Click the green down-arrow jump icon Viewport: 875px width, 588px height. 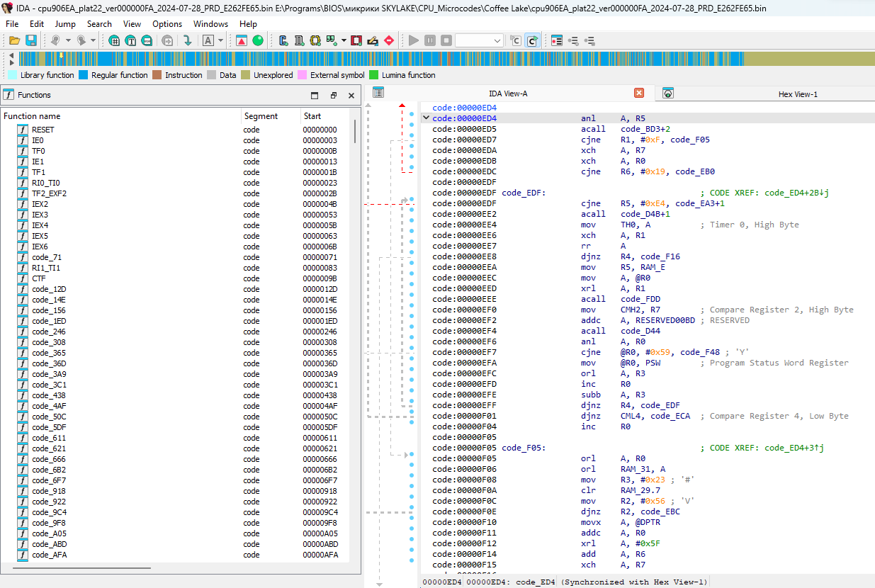click(187, 40)
